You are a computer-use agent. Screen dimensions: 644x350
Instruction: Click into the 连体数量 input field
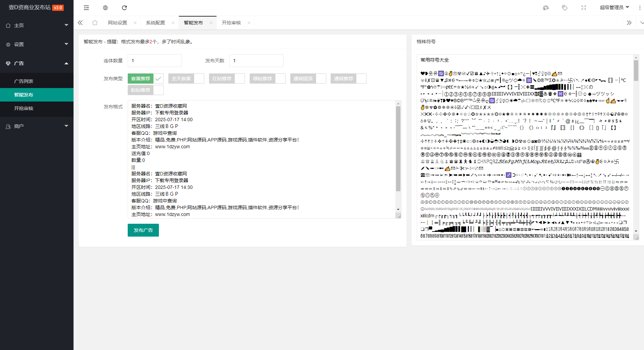coord(155,61)
